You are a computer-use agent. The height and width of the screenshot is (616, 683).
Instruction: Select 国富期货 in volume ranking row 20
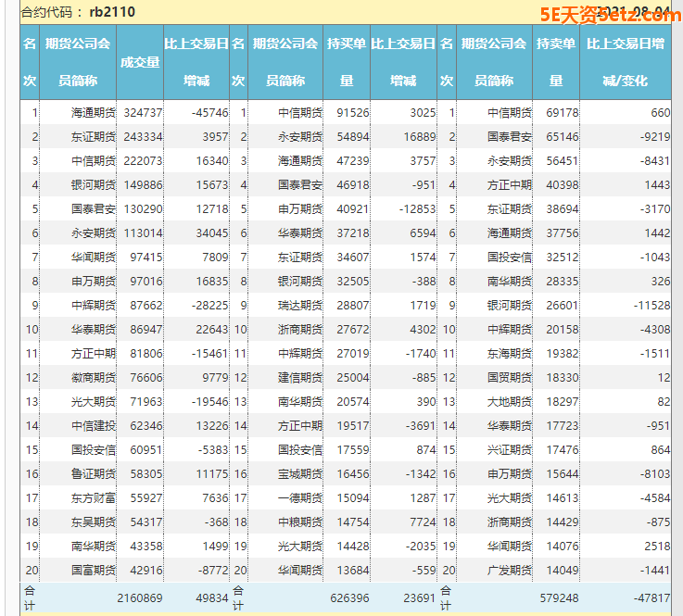coord(94,571)
